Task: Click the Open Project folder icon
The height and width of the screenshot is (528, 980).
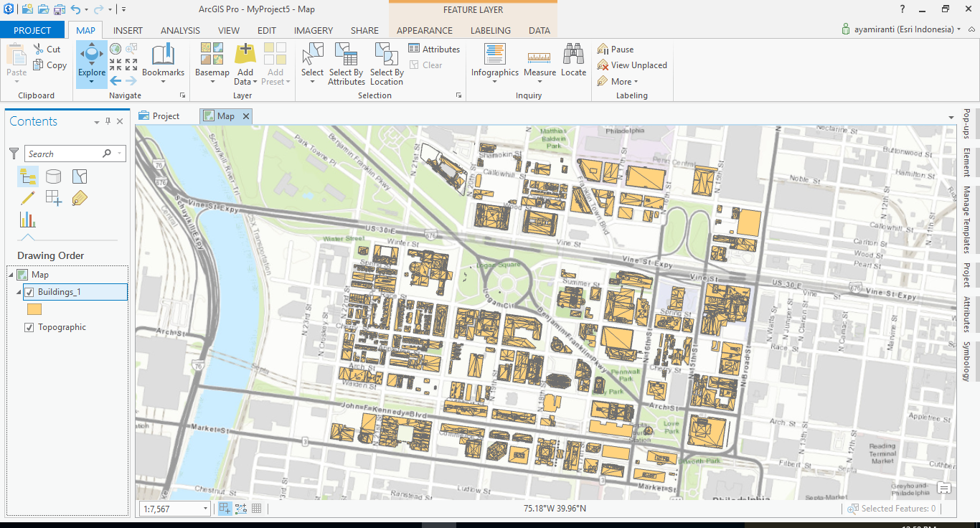Action: 43,9
